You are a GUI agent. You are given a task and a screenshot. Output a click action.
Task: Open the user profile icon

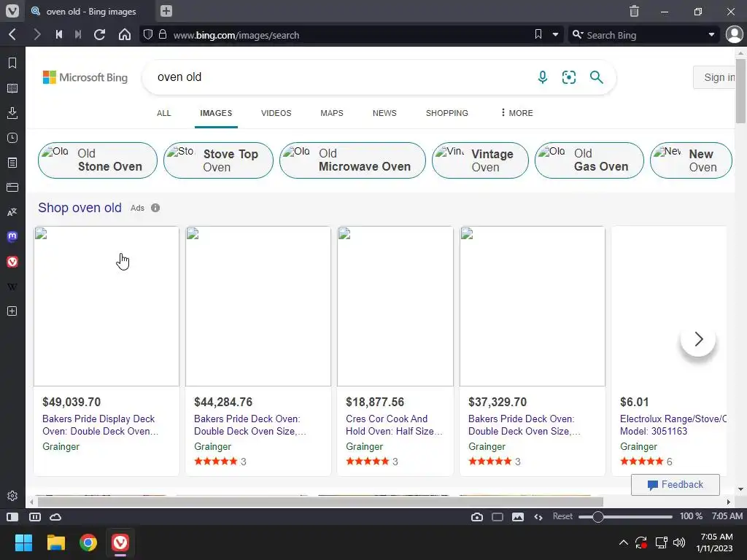click(734, 34)
